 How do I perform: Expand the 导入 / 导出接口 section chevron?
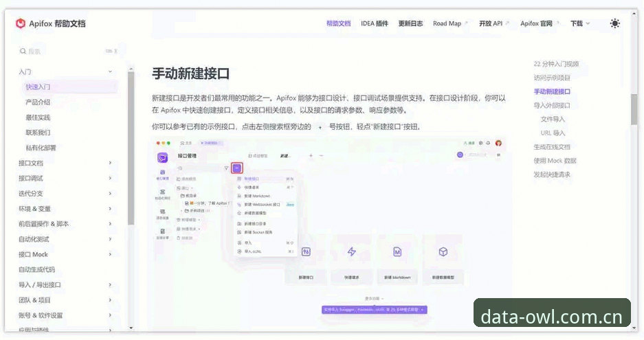[110, 284]
